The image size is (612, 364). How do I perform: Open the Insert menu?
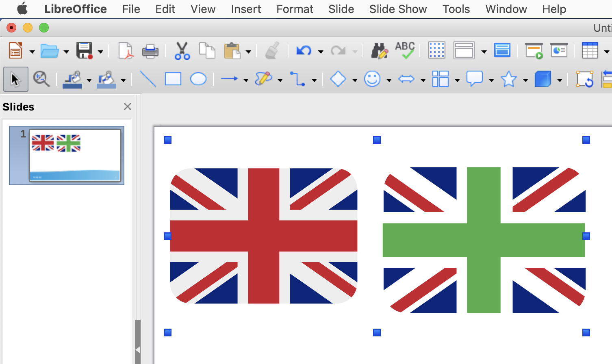246,9
